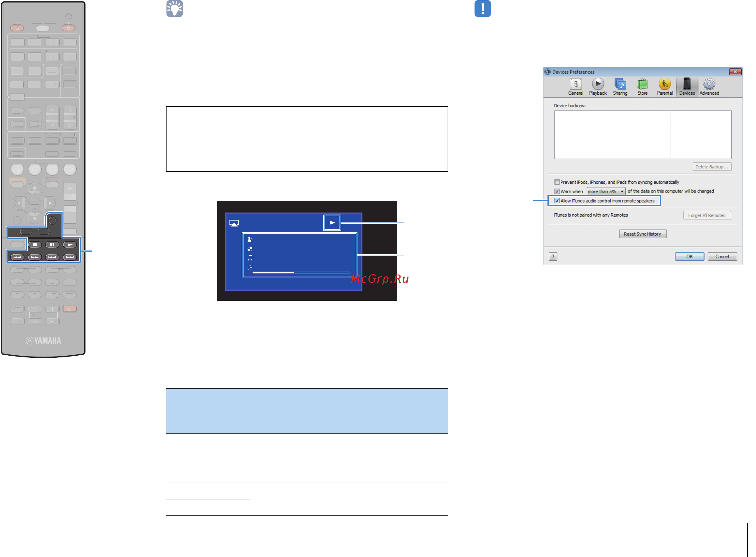Click the iTunes icon in the dialog title bar
756x557 pixels.
click(547, 72)
